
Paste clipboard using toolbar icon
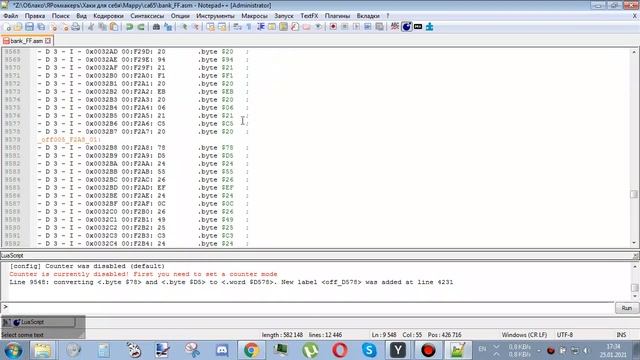point(114,27)
